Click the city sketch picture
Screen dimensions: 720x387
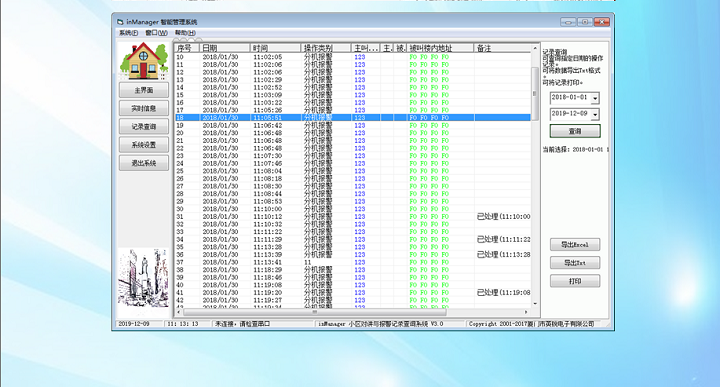(143, 279)
